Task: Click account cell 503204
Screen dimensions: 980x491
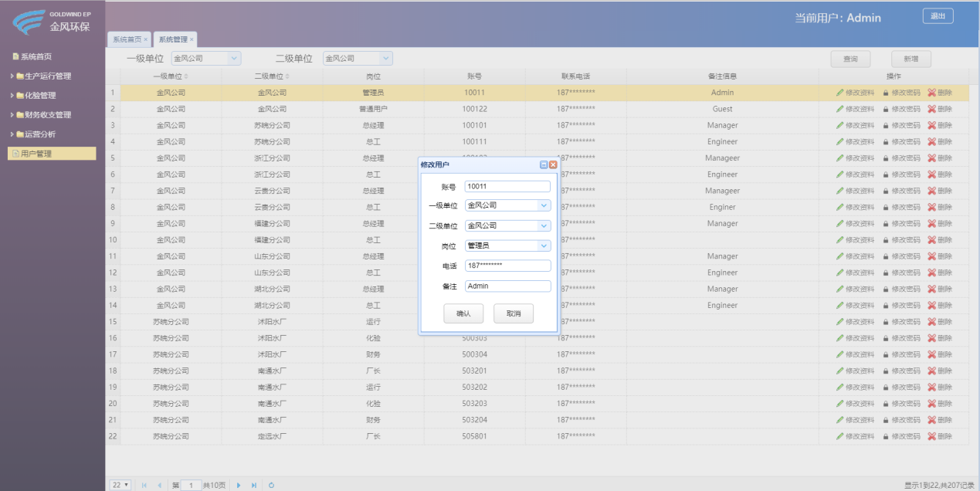Action: 474,420
